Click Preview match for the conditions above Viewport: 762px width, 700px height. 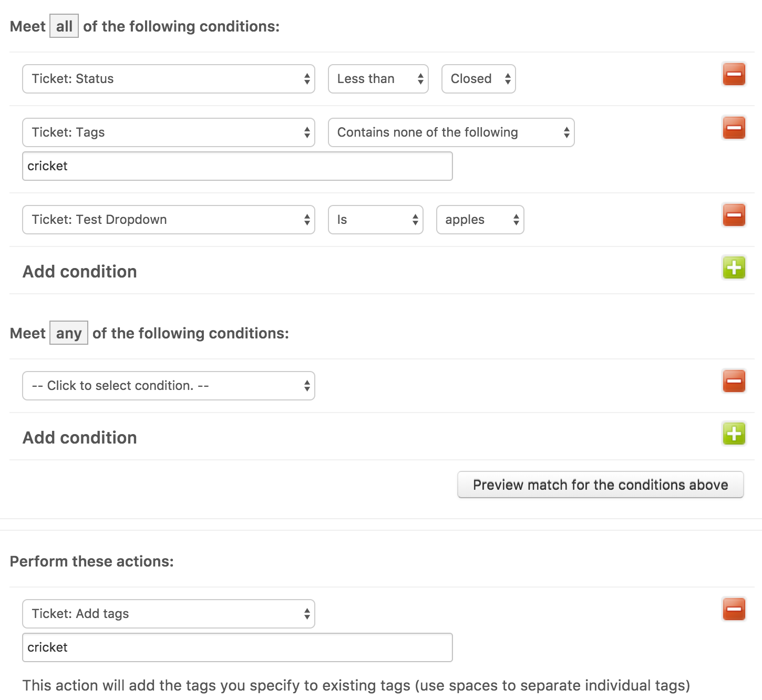[x=600, y=485]
